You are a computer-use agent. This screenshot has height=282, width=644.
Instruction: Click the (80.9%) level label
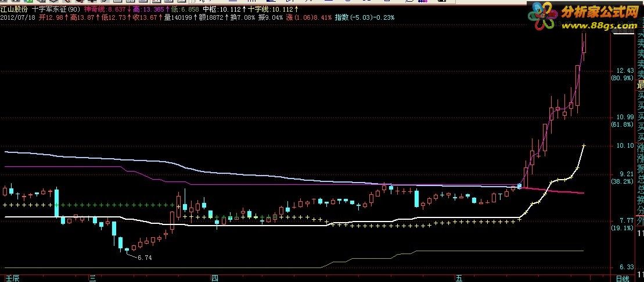(x=623, y=78)
